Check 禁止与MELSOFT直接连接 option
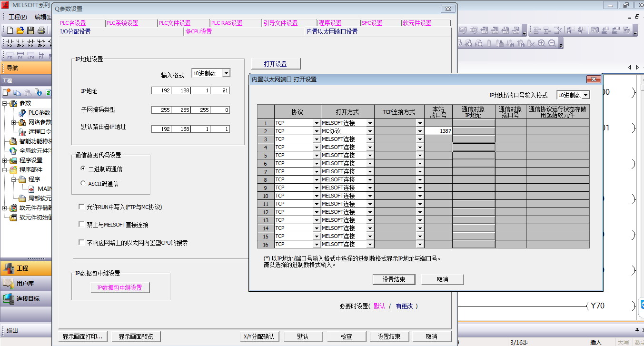 click(x=81, y=224)
